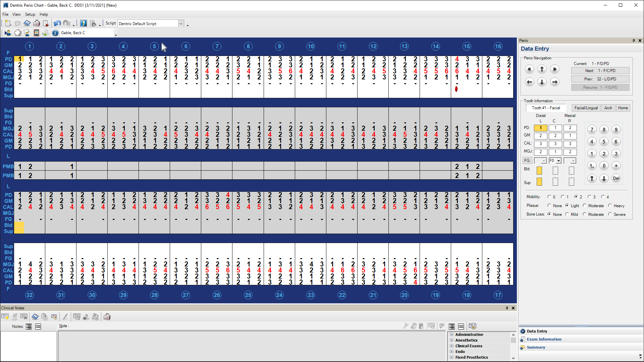Viewport: 644px width, 362px height.
Task: Open the Setup menu
Action: [30, 14]
